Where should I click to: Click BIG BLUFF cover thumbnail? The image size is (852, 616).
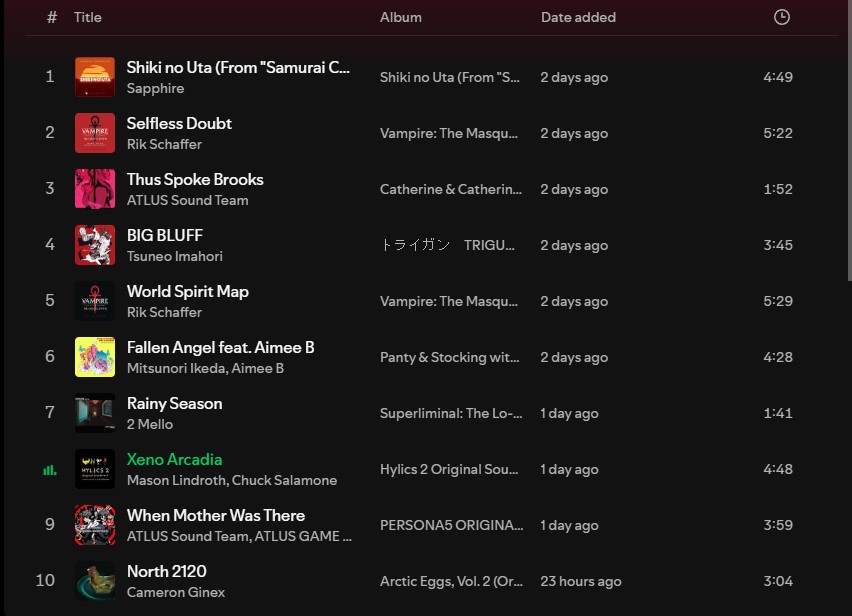(95, 244)
